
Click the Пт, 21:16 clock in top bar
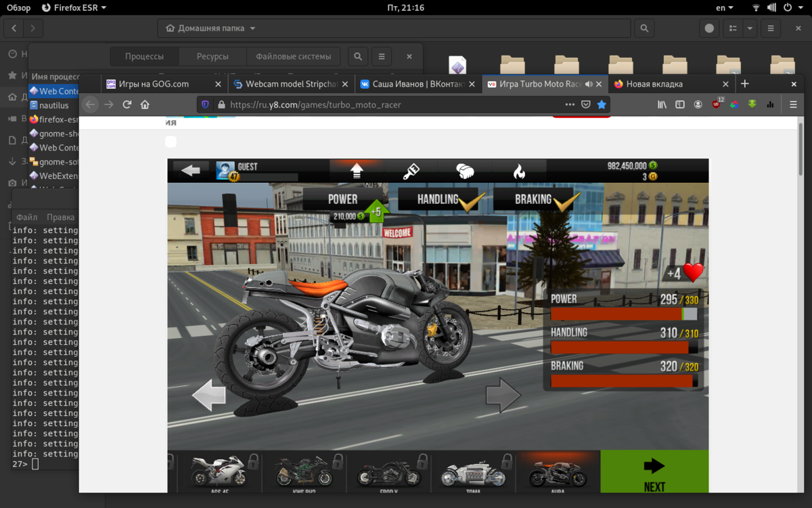point(406,7)
